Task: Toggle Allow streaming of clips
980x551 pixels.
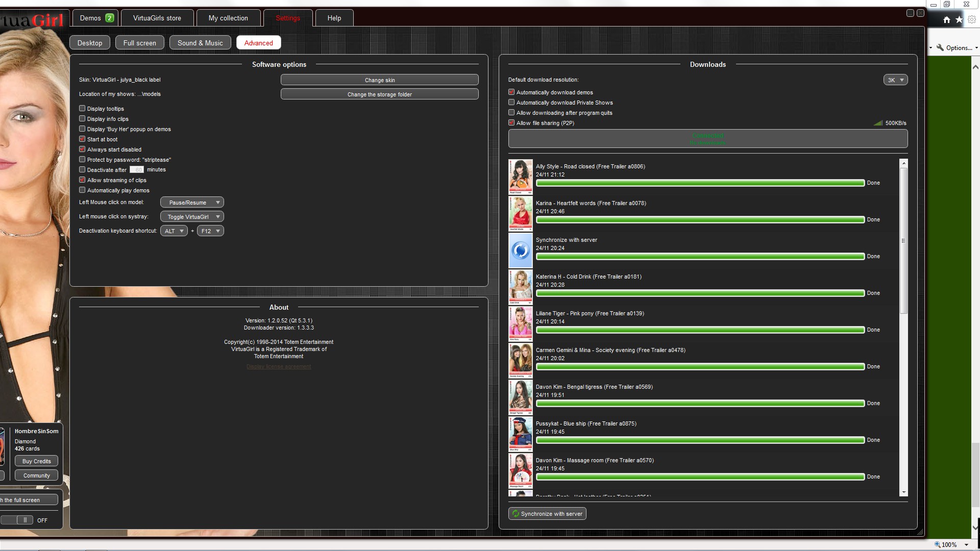Action: (82, 180)
